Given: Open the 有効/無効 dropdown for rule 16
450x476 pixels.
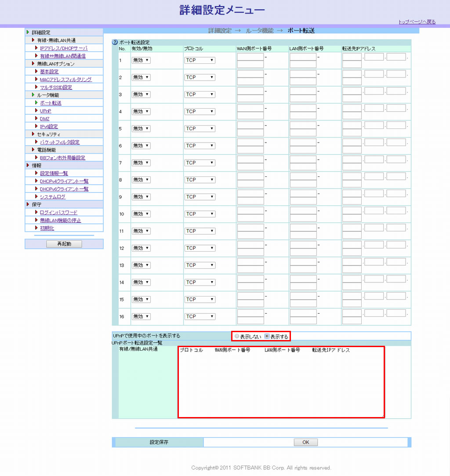Looking at the screenshot, I should coord(141,316).
